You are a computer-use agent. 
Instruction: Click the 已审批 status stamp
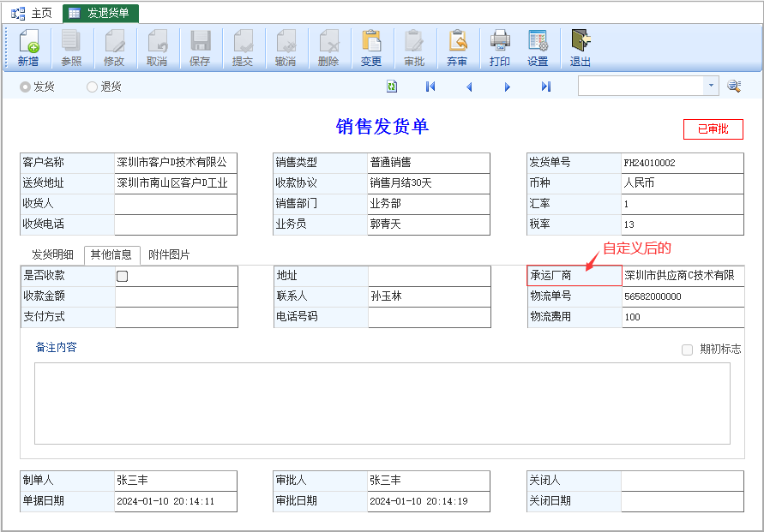coord(713,129)
